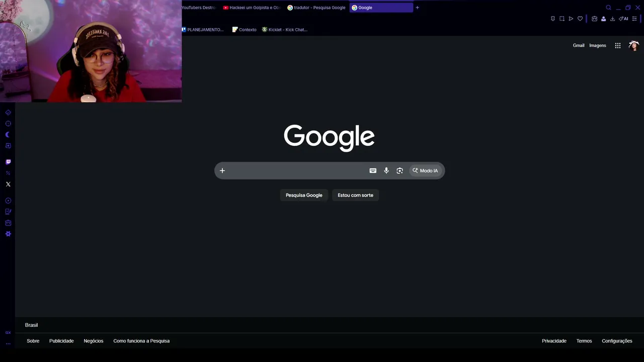644x362 pixels.
Task: Click the percent icon in the sidebar
Action: coord(8,173)
